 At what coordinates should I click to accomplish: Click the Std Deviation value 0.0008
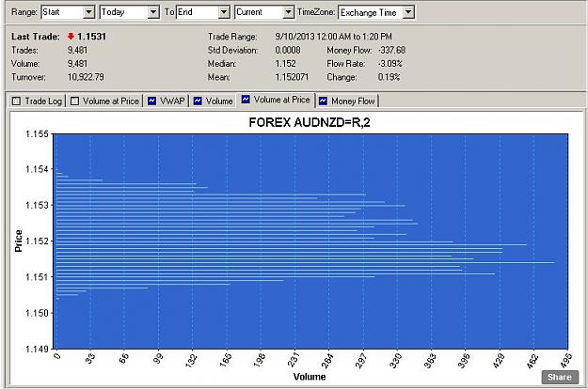(288, 50)
